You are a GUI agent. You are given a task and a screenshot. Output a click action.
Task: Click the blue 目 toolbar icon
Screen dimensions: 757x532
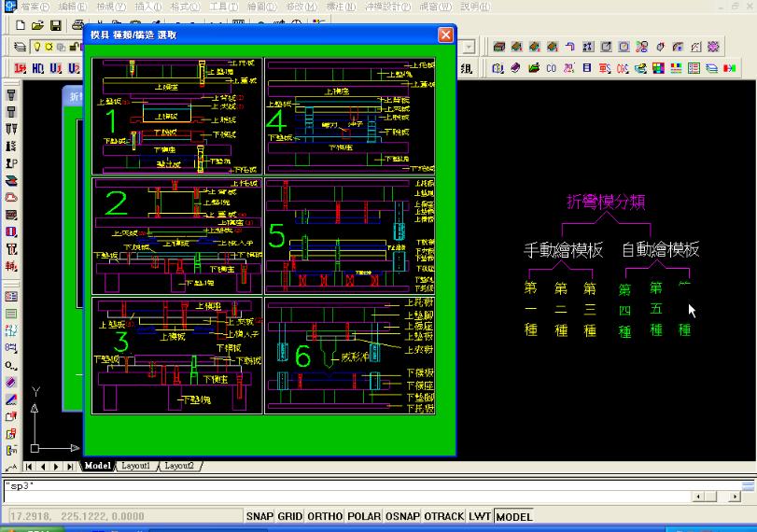coord(587,68)
